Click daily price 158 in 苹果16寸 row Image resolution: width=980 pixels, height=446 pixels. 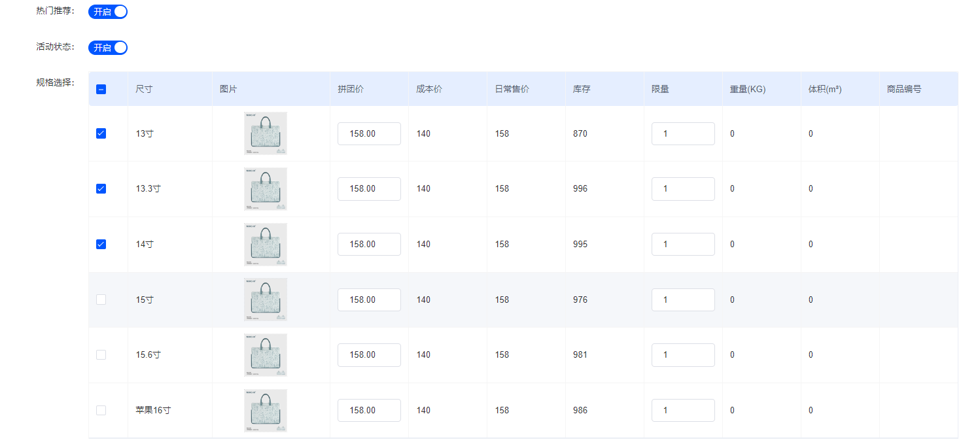click(x=502, y=410)
